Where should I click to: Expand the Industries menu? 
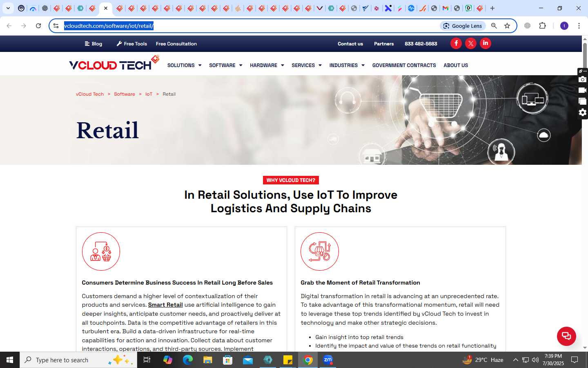(x=347, y=65)
